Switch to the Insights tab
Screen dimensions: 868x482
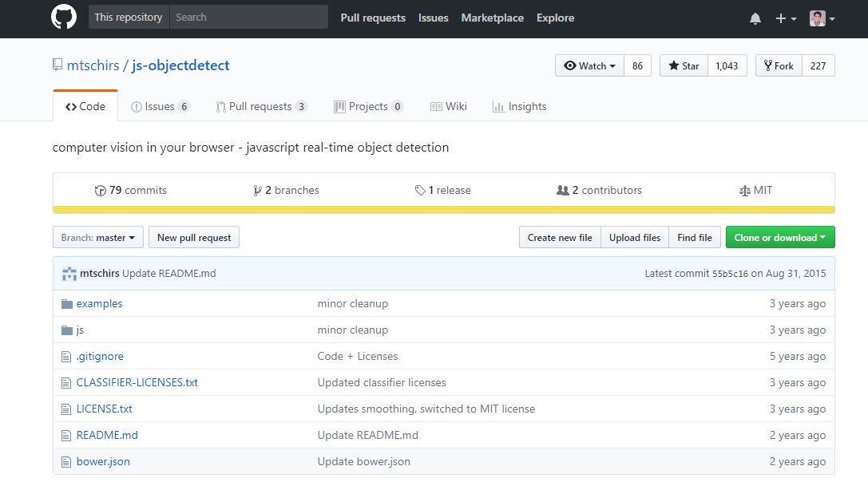pos(519,106)
